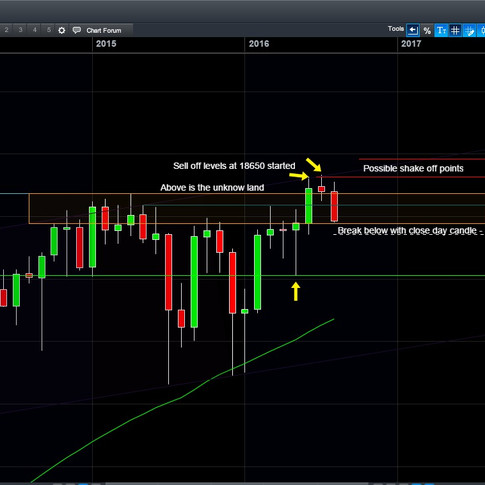This screenshot has width=485, height=485.
Task: Click the 2015 time axis label
Action: (x=106, y=44)
